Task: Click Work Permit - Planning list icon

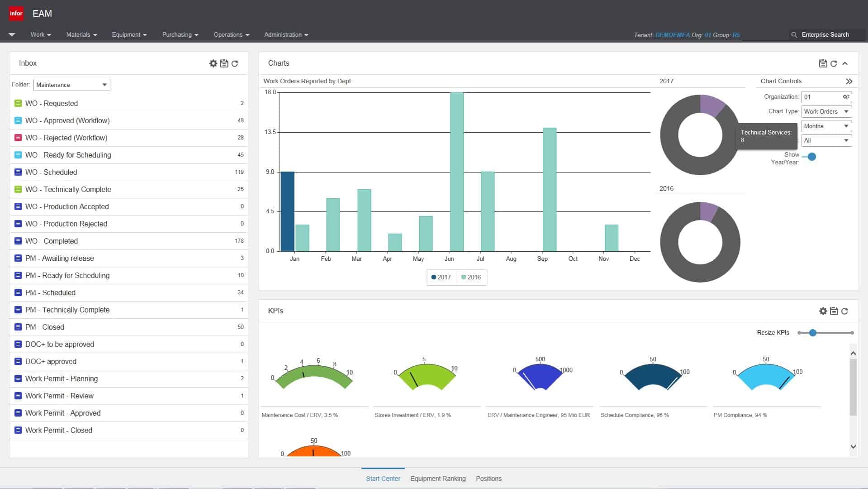Action: tap(18, 379)
